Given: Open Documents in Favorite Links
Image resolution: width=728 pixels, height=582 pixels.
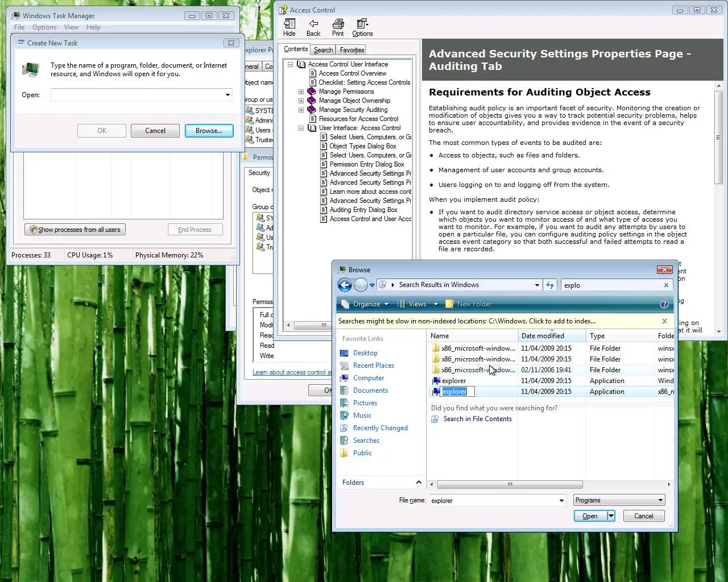Looking at the screenshot, I should click(370, 390).
